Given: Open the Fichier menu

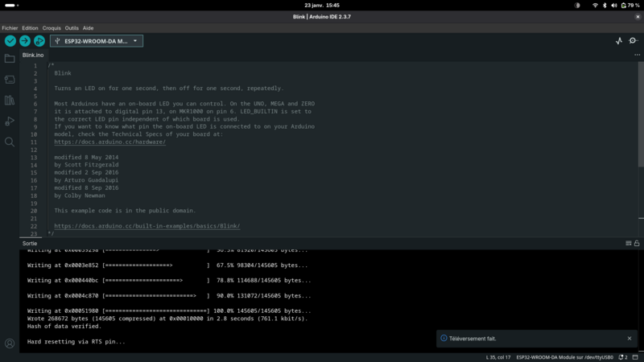Looking at the screenshot, I should pyautogui.click(x=10, y=28).
